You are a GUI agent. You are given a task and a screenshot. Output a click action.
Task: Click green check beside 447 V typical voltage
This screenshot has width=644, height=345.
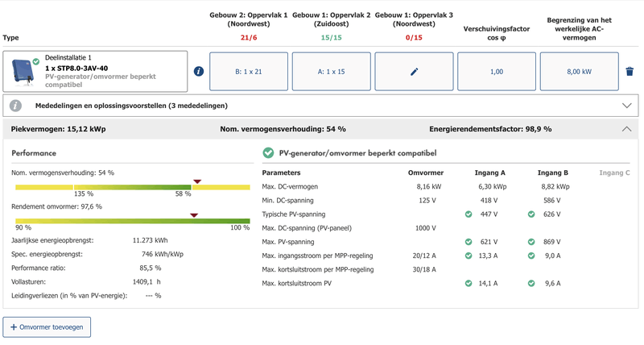tap(469, 214)
